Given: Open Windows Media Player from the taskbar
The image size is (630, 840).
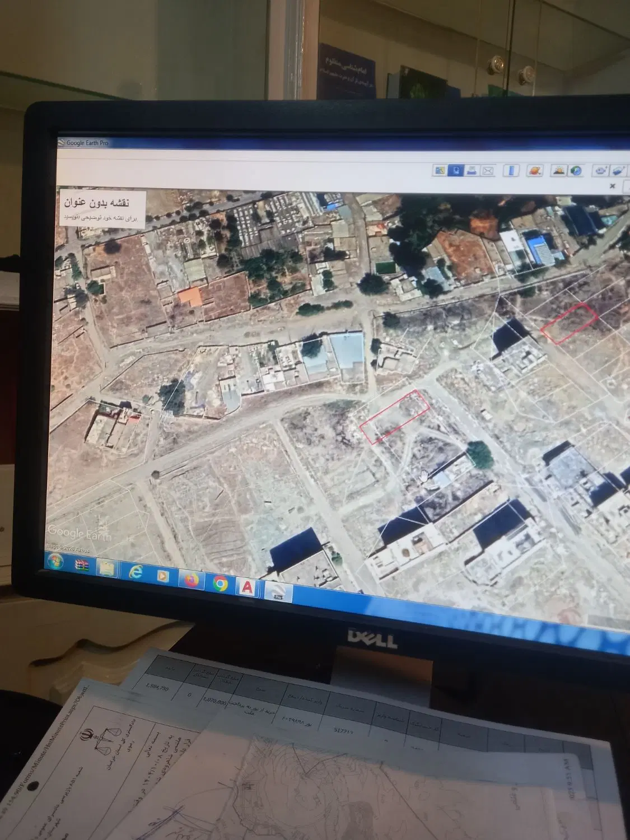Looking at the screenshot, I should tap(162, 576).
